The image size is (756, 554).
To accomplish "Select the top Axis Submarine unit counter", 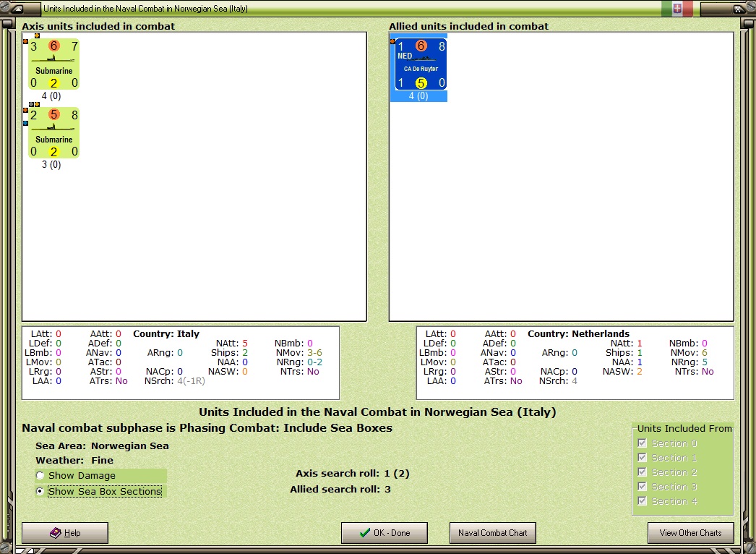I will point(53,64).
